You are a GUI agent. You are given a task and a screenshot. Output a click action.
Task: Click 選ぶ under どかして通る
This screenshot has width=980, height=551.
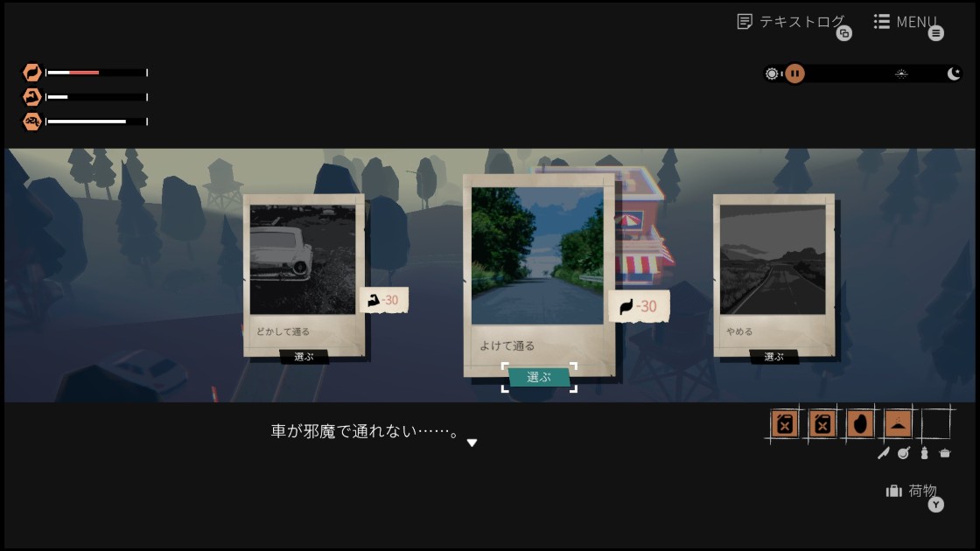(x=304, y=357)
